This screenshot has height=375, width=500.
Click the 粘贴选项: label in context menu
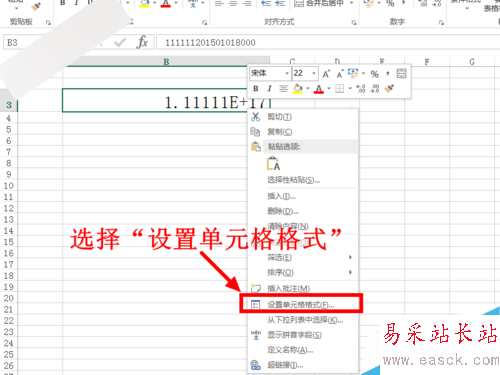tap(284, 147)
